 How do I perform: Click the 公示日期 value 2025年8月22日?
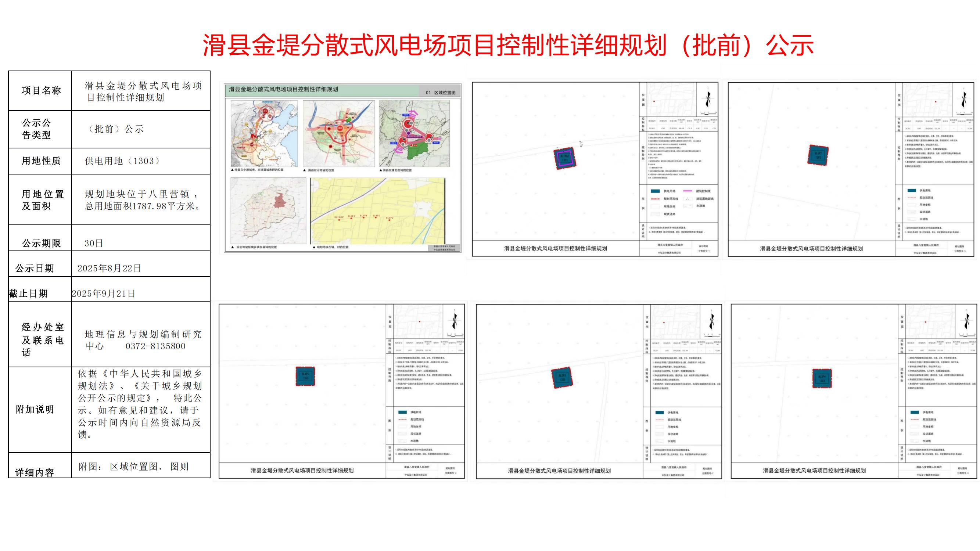point(109,269)
